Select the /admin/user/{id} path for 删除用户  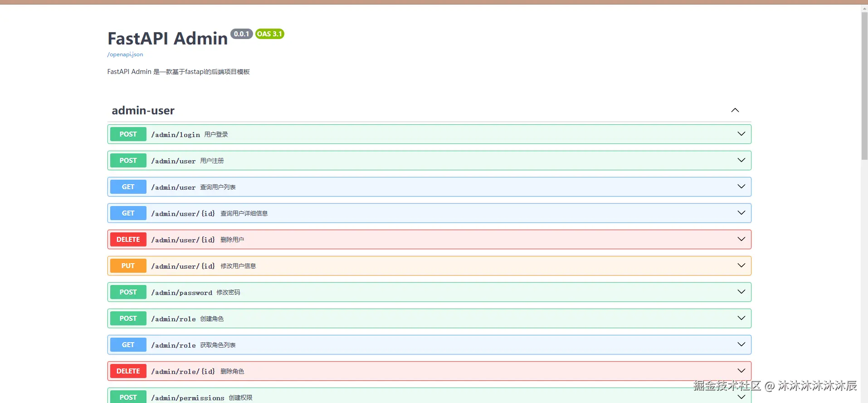tap(183, 240)
